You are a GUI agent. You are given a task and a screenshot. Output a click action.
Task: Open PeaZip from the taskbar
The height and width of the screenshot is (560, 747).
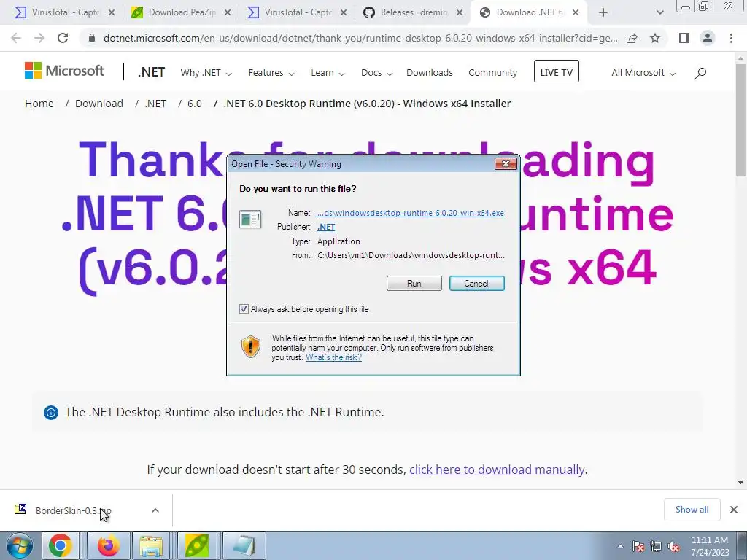click(x=197, y=545)
